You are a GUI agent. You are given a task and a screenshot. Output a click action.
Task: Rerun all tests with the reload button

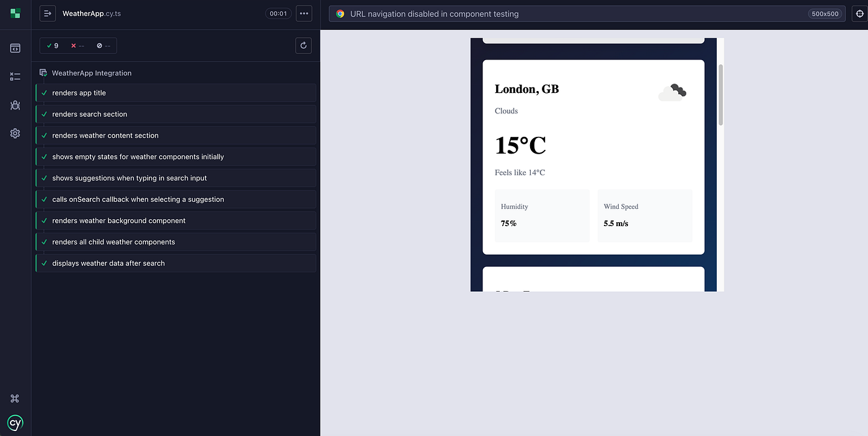(303, 45)
